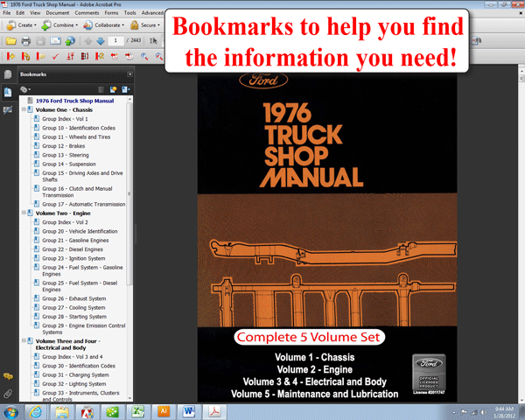Open the 1976 Ford Truck Shop Manual bookmark

pyautogui.click(x=74, y=101)
